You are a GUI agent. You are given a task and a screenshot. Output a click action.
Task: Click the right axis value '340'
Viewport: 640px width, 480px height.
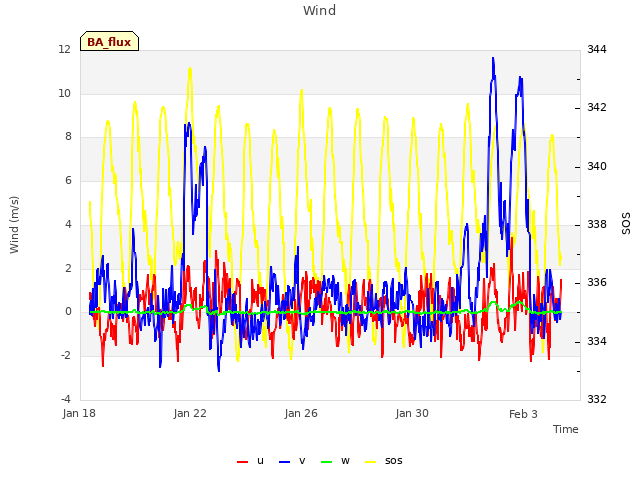coord(597,167)
